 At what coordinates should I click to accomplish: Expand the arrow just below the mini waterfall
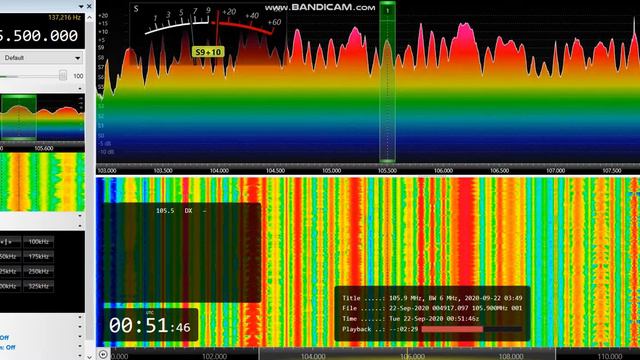point(80,216)
